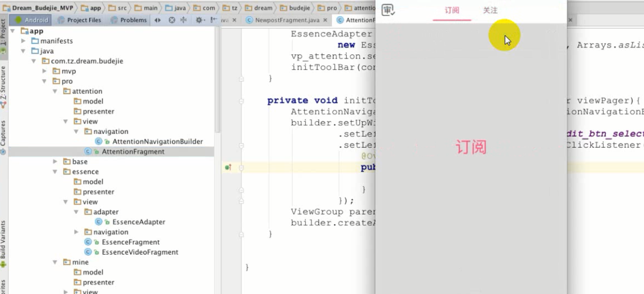Screen dimensions: 644x294
Task: Expand the mvp package
Action: coord(45,71)
